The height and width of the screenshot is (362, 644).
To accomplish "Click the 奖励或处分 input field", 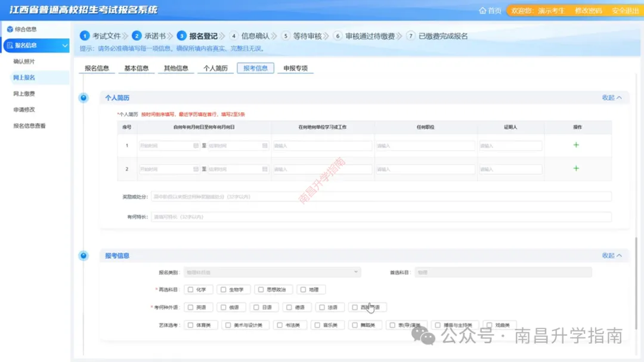I will coord(381,197).
